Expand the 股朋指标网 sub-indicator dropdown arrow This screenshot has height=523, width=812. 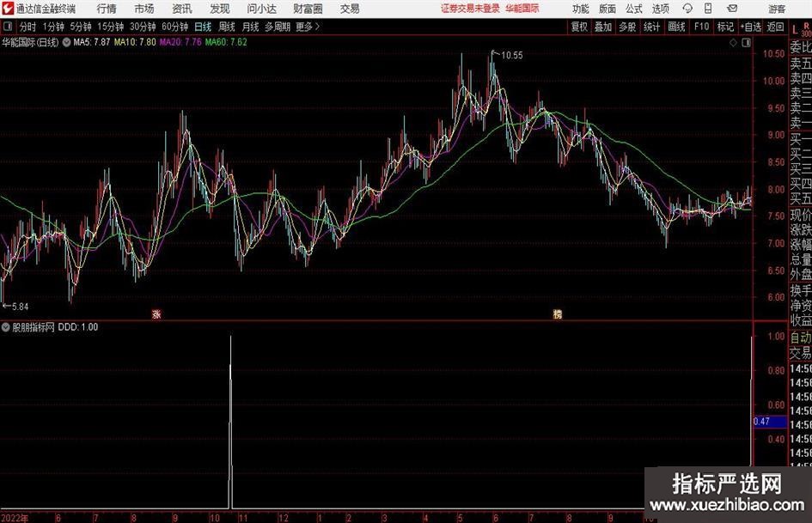point(6,327)
